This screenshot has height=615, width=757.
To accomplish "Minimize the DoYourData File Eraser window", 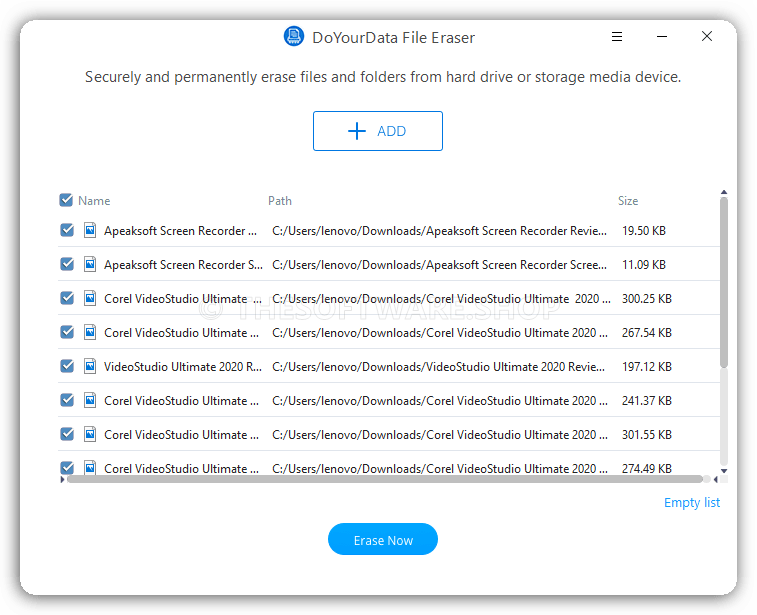I will tap(662, 37).
